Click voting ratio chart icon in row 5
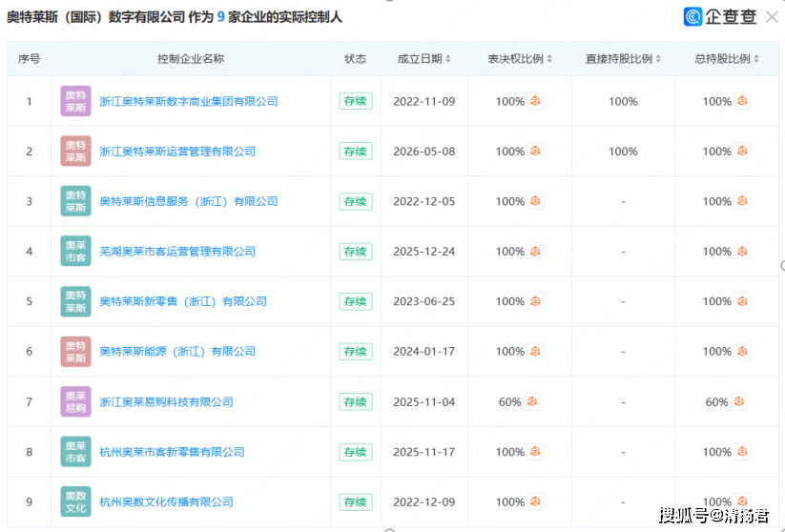The image size is (785, 532). (x=535, y=300)
